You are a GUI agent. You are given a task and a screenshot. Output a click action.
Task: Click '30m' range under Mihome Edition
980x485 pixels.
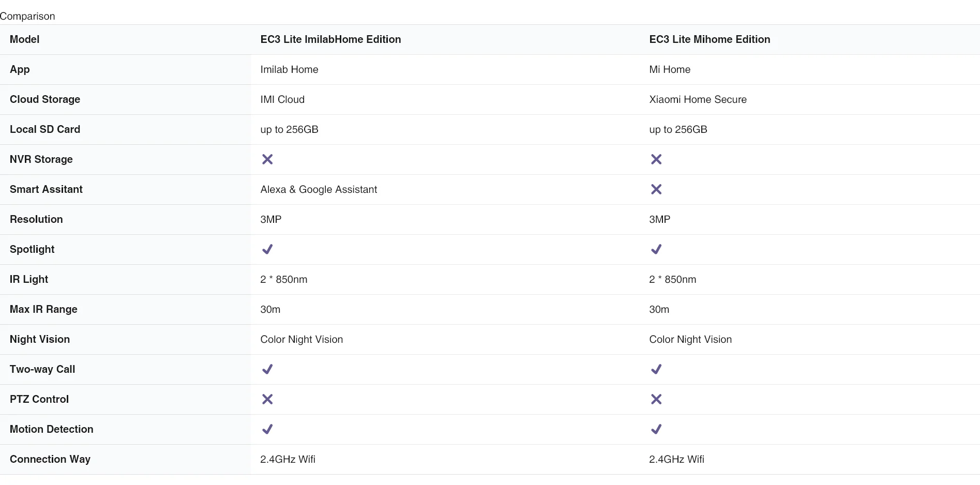tap(659, 309)
